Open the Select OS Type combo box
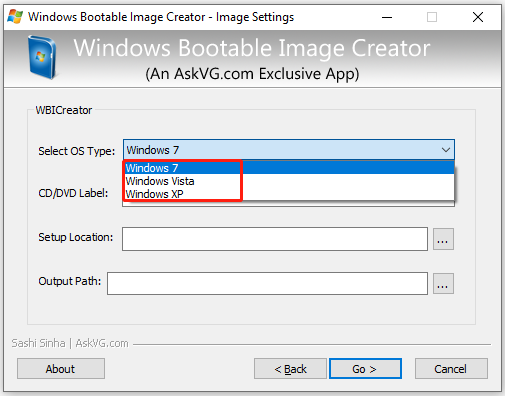This screenshot has width=505, height=396. (x=289, y=150)
